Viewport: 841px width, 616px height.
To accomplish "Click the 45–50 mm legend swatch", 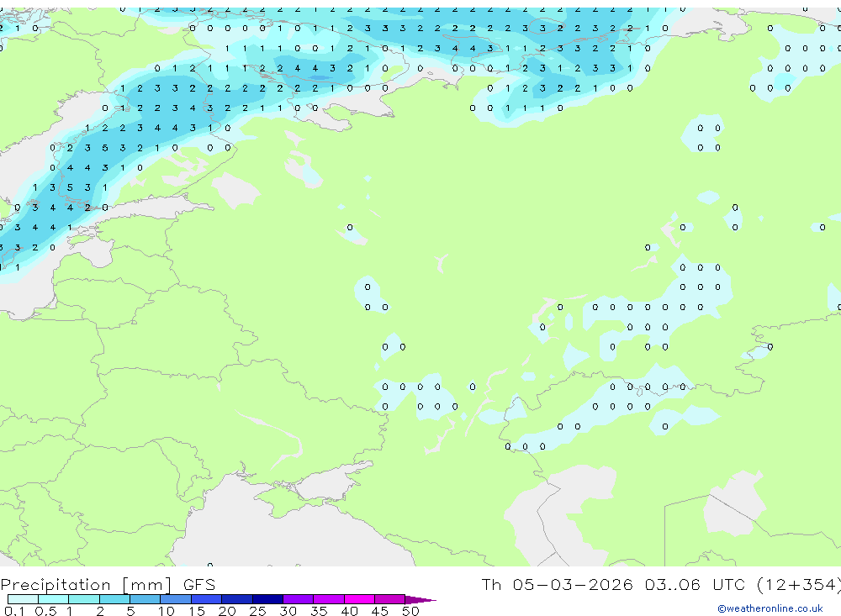I will click(x=390, y=599).
